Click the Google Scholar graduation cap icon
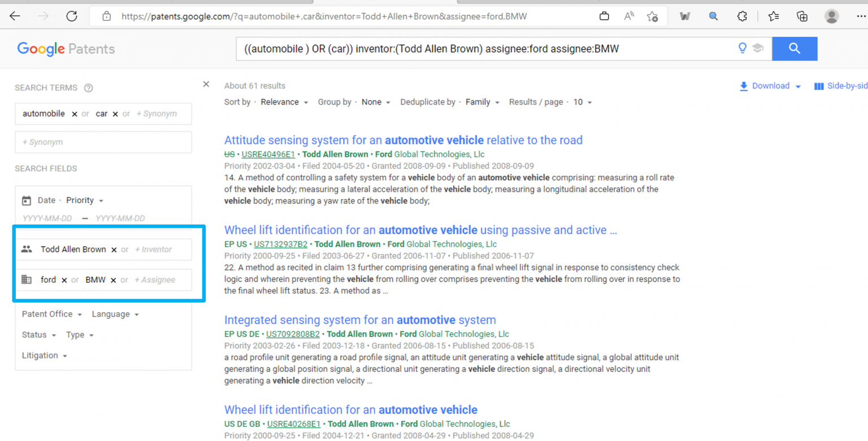The width and height of the screenshot is (868, 441). (x=757, y=48)
